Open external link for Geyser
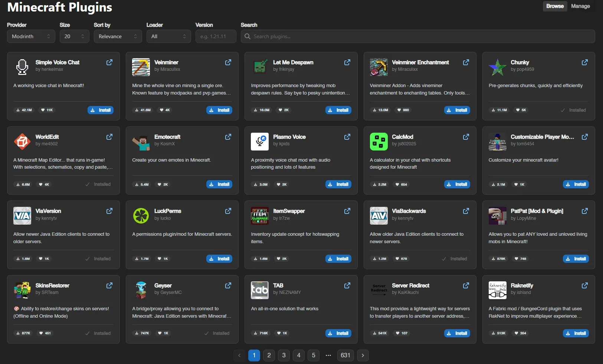Viewport: 603px width, 364px height. pos(228,285)
